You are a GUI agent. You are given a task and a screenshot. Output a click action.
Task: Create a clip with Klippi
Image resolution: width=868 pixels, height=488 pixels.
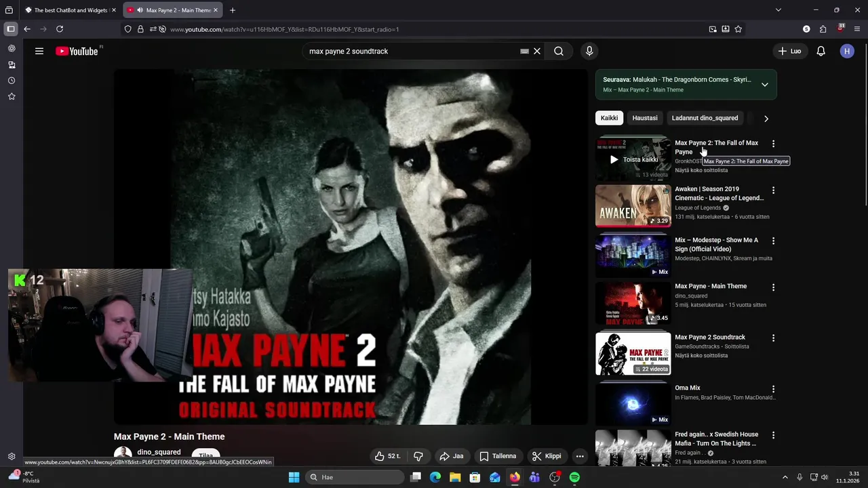pyautogui.click(x=547, y=456)
